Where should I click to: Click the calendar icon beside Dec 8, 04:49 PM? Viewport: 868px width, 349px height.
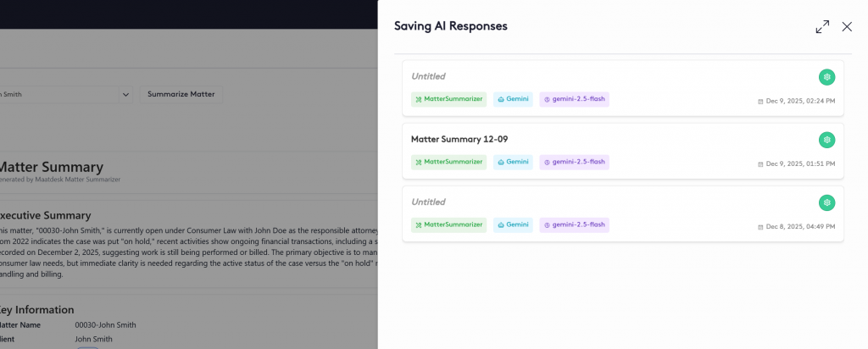[760, 227]
